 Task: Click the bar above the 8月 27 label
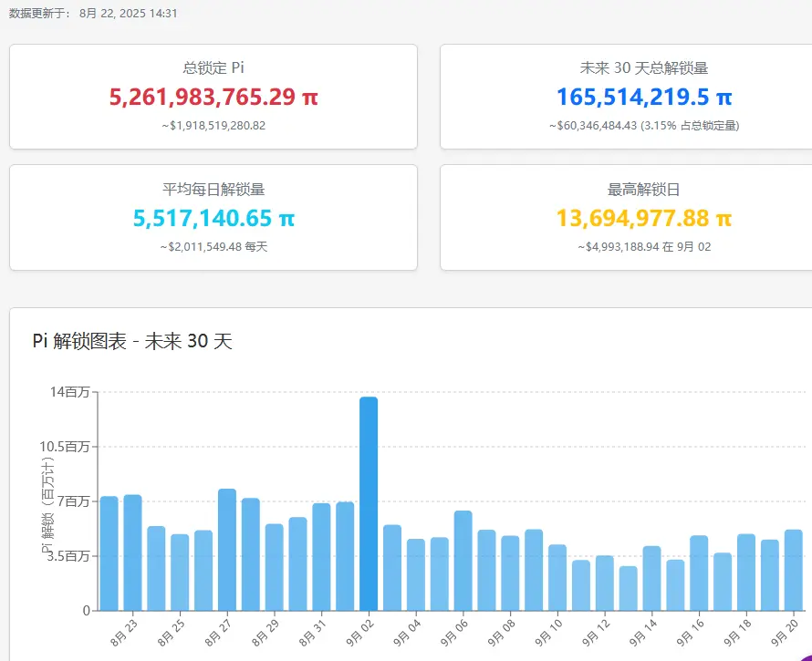point(227,550)
